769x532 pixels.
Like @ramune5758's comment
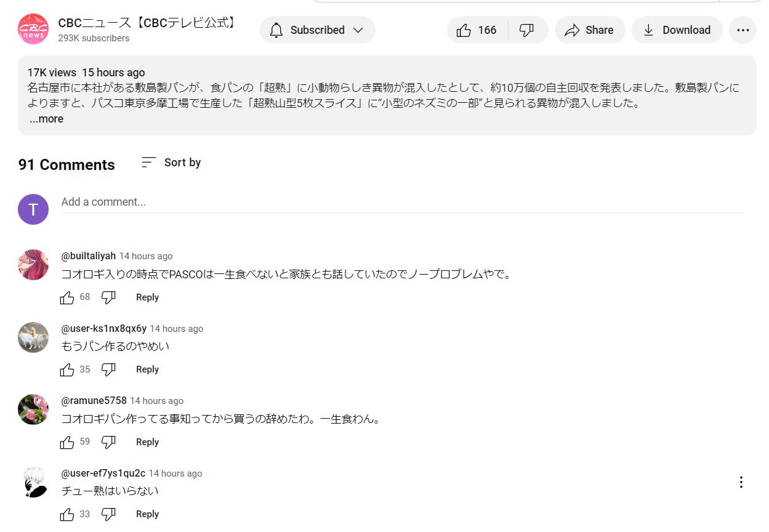point(67,442)
